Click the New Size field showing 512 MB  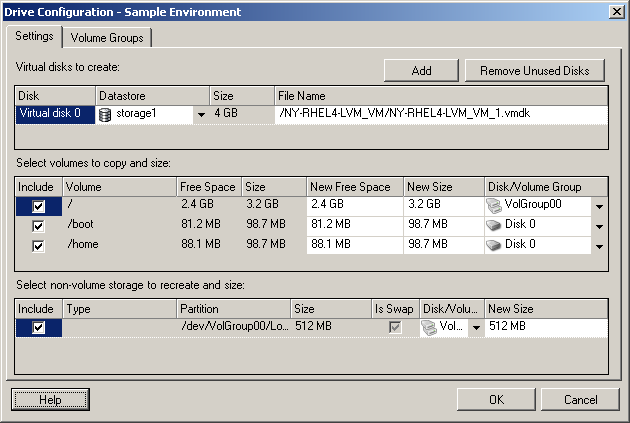click(545, 327)
